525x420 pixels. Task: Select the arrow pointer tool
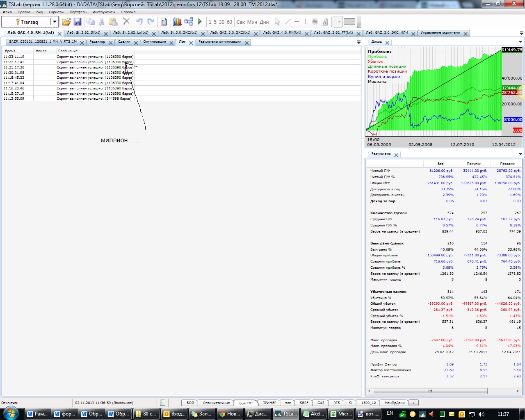[277, 22]
